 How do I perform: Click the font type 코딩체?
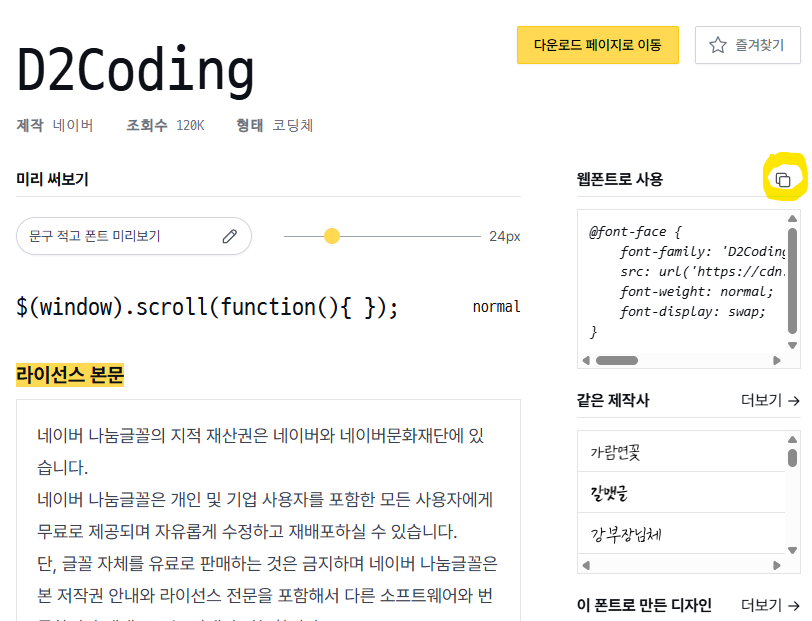click(x=293, y=125)
